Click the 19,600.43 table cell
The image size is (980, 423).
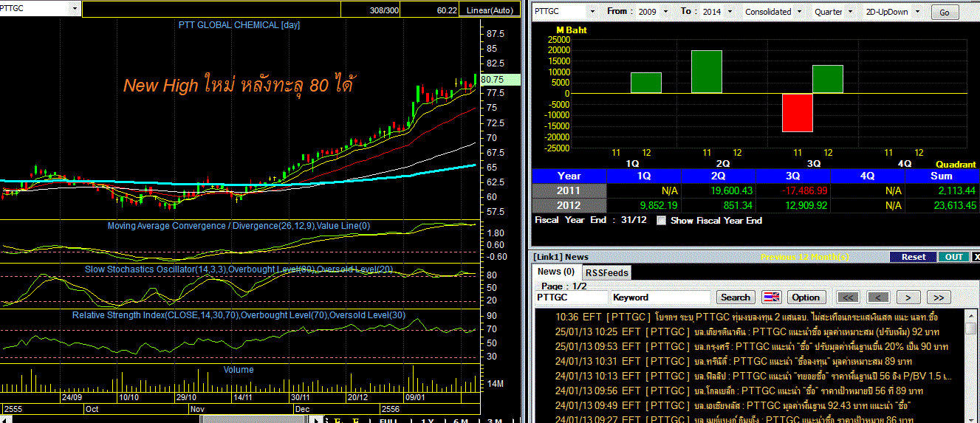pos(719,190)
